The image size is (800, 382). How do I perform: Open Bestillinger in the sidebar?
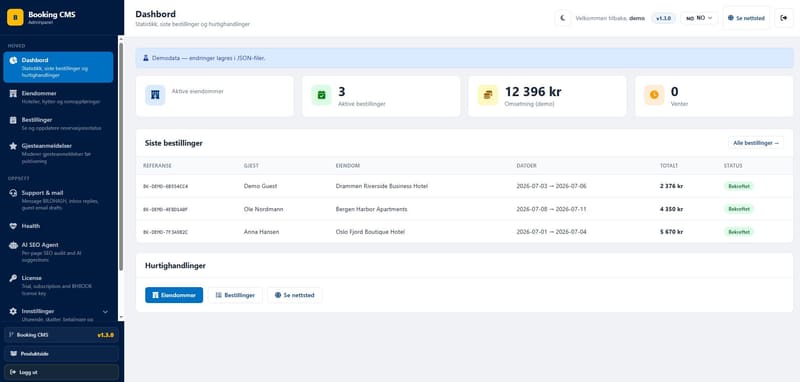(x=58, y=123)
